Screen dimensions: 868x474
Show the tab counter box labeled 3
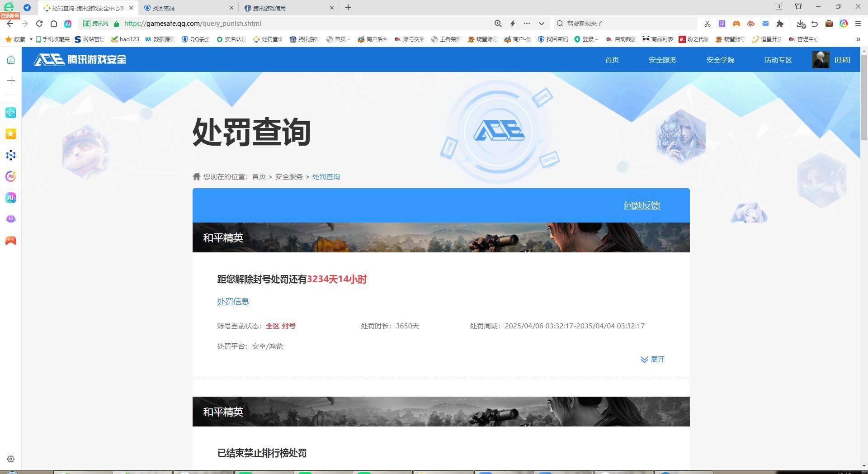pos(779,6)
